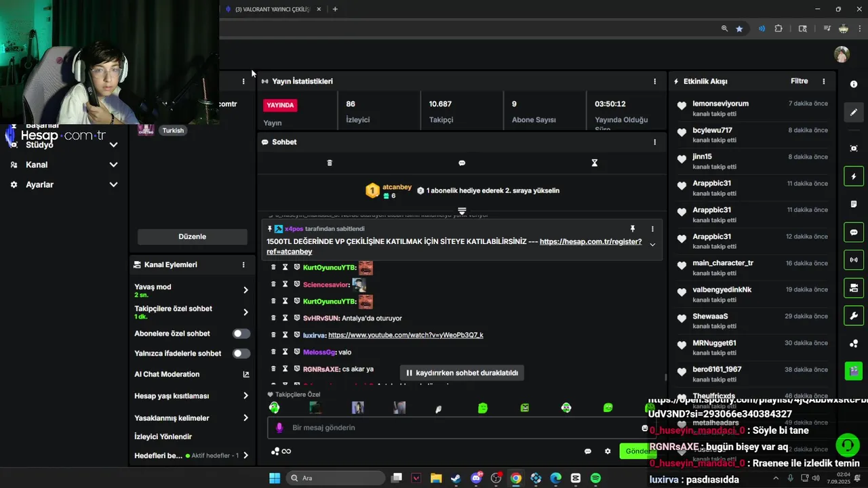Open luxirva's YouTube link in chat
This screenshot has height=488, width=868.
pos(406,335)
